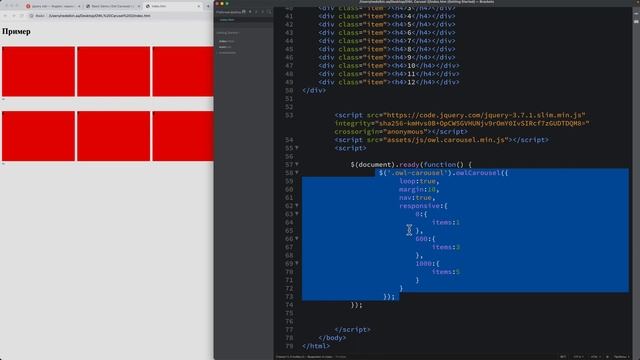Open the Getting Started project dropdown in Brackets sidebar
Viewport: 640px width, 360px height.
228,33
